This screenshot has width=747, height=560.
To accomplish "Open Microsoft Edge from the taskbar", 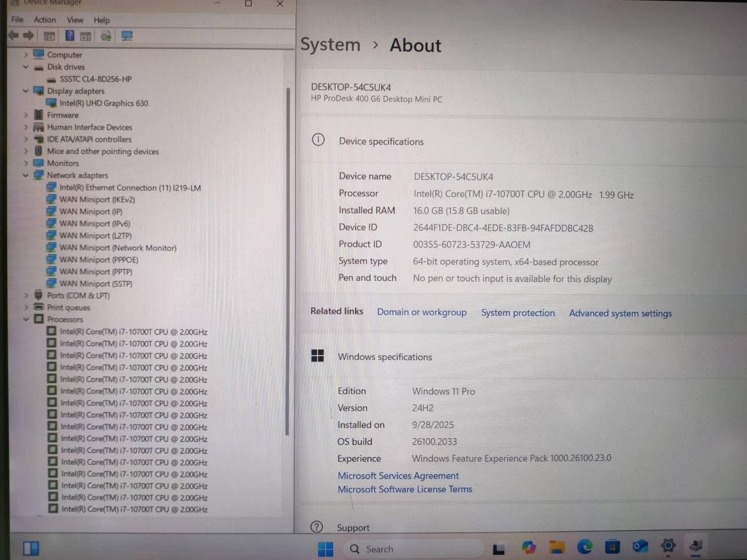I will 585,547.
